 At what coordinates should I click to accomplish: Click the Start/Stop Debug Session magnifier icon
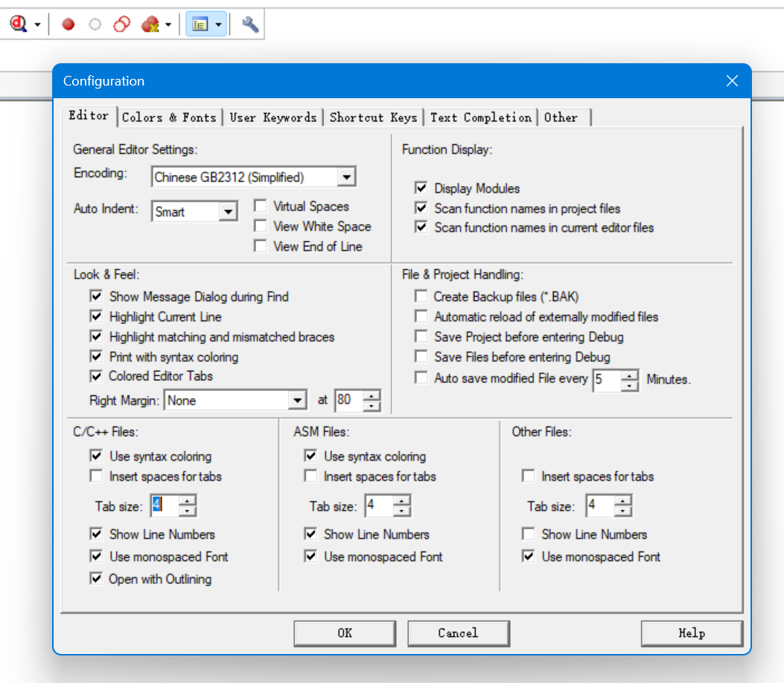click(x=19, y=24)
